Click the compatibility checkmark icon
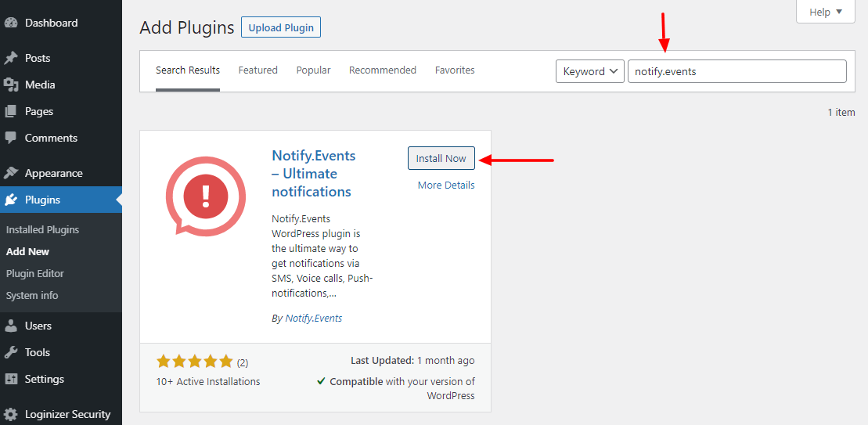The width and height of the screenshot is (868, 425). coord(321,381)
